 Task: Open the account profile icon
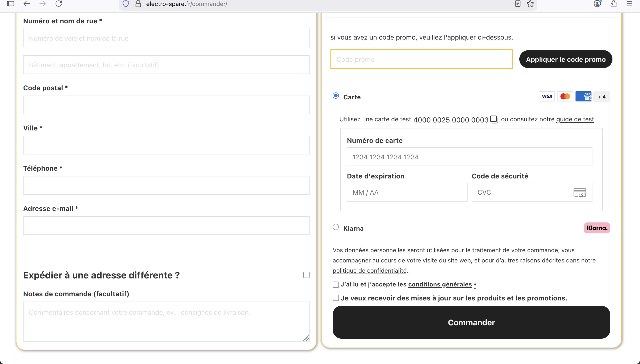click(597, 4)
